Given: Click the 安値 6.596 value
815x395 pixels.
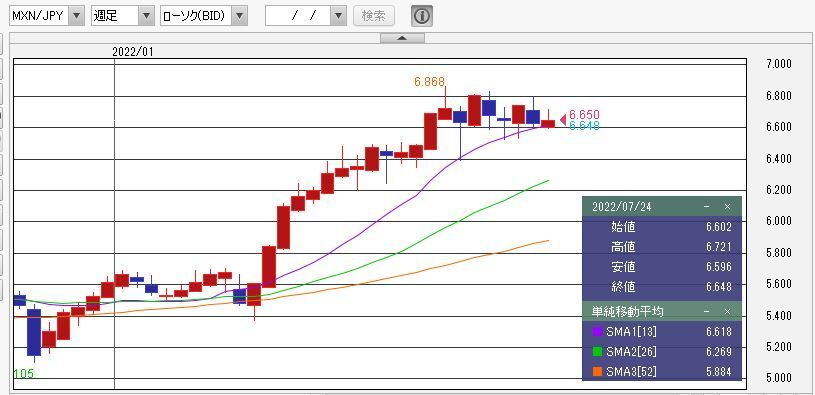Looking at the screenshot, I should (x=718, y=267).
